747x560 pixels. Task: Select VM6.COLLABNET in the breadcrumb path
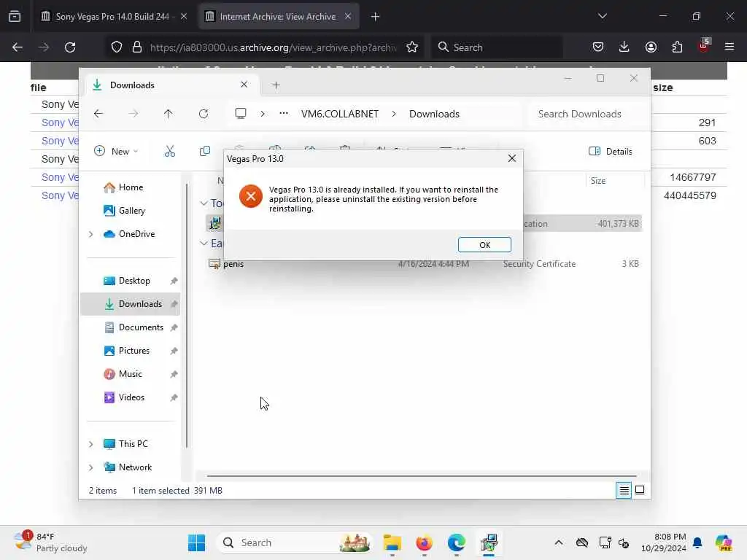[340, 114]
